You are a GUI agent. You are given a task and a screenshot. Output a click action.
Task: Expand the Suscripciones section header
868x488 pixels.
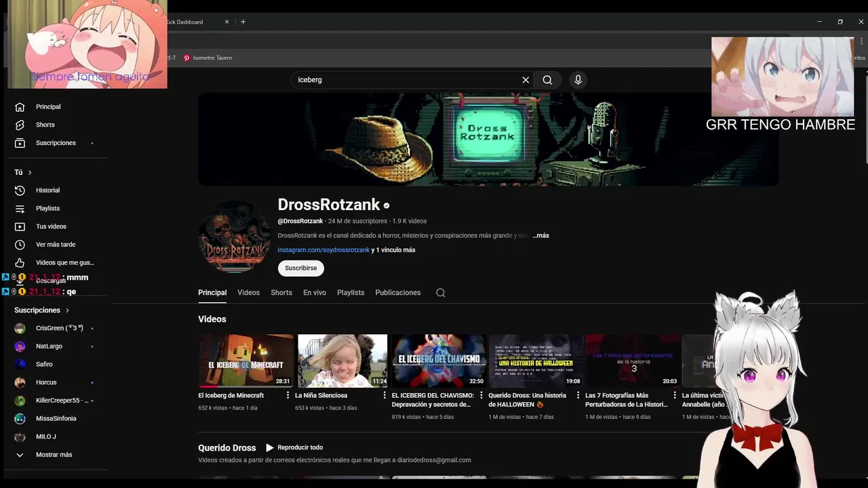[42, 310]
